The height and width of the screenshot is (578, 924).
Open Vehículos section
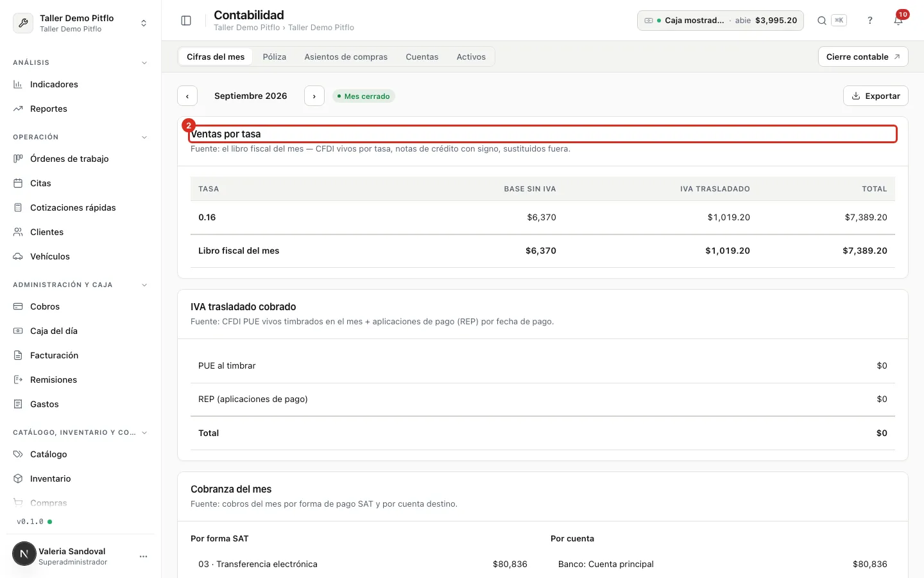[80, 256]
